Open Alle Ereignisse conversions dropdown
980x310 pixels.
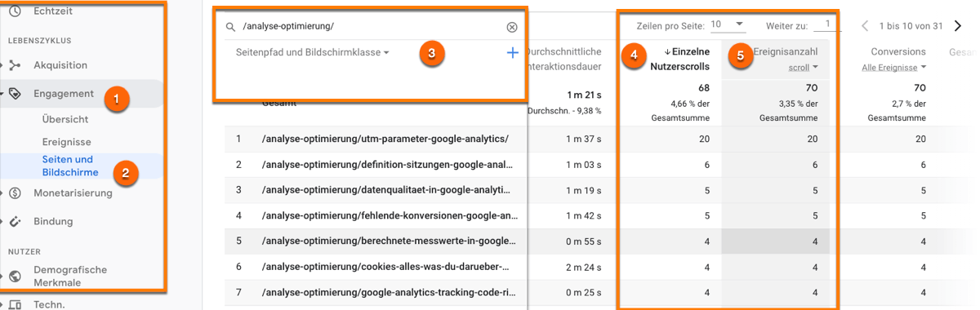click(x=894, y=68)
